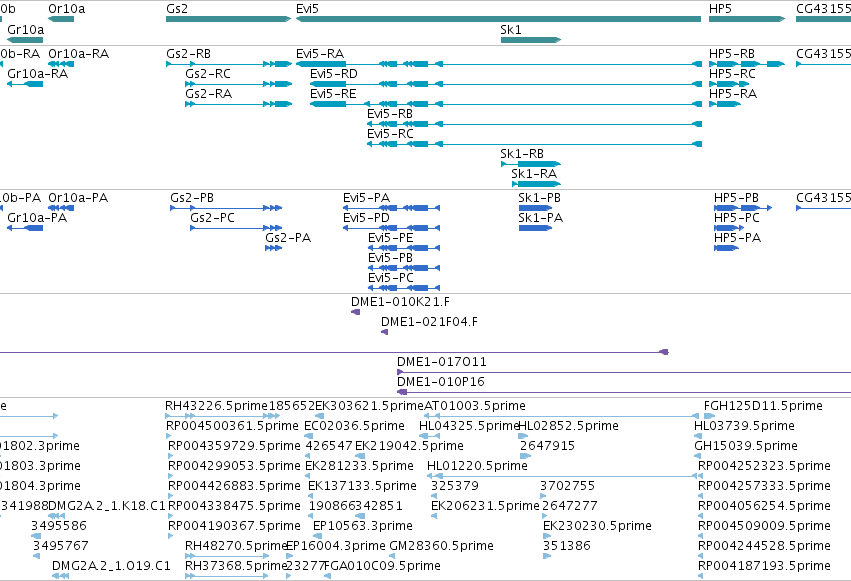The width and height of the screenshot is (851, 581).
Task: Click the Sk1-RB transcript label
Action: tap(522, 154)
